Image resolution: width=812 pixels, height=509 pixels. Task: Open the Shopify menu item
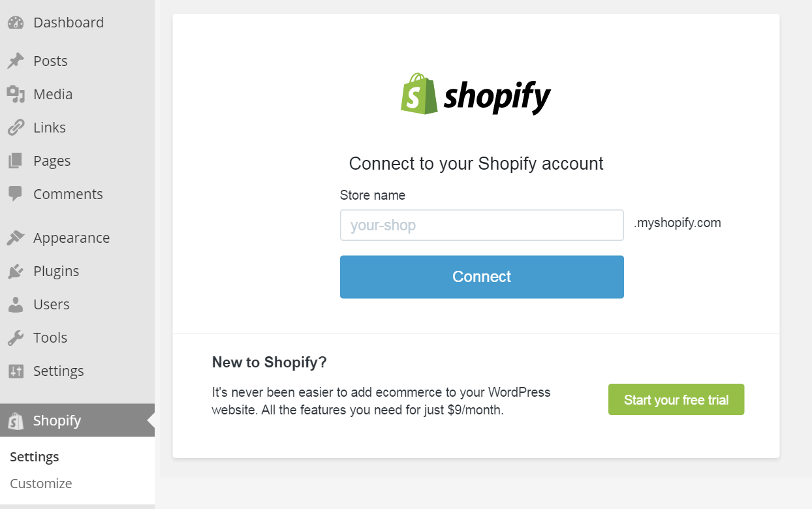pyautogui.click(x=77, y=420)
